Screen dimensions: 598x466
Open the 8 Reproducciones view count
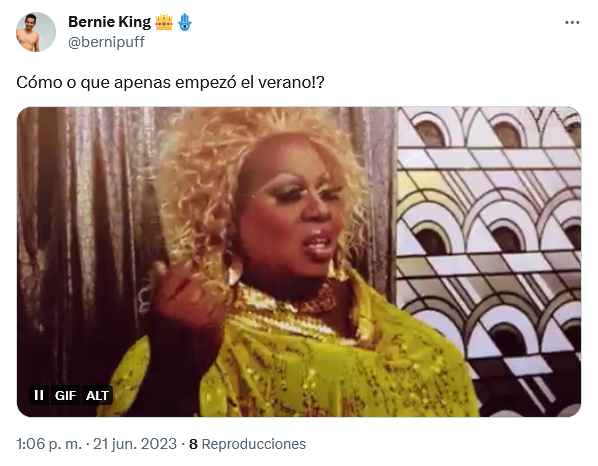pyautogui.click(x=248, y=444)
